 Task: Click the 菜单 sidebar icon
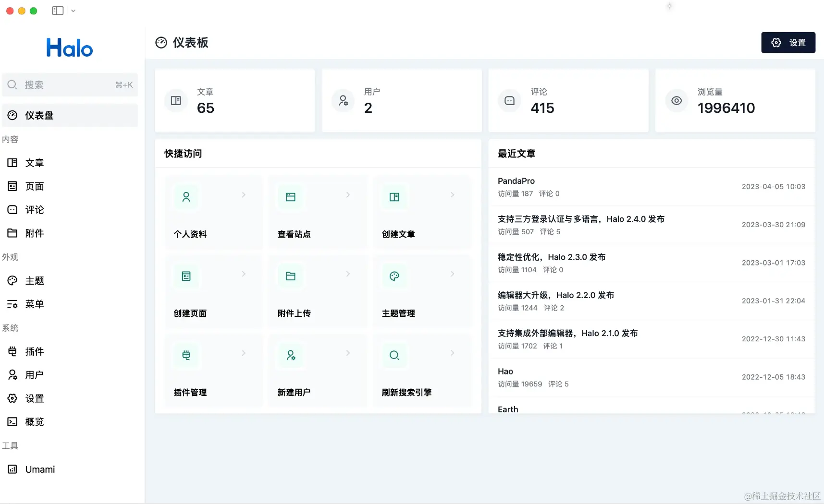(x=12, y=304)
